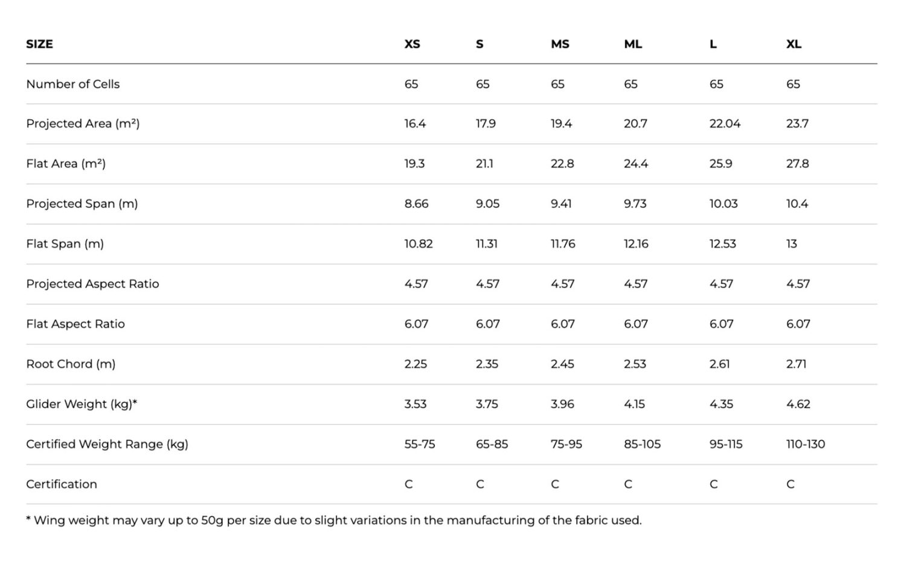Screen dimensions: 924x571
Task: Click the 27.8 flat area value
Action: [797, 164]
